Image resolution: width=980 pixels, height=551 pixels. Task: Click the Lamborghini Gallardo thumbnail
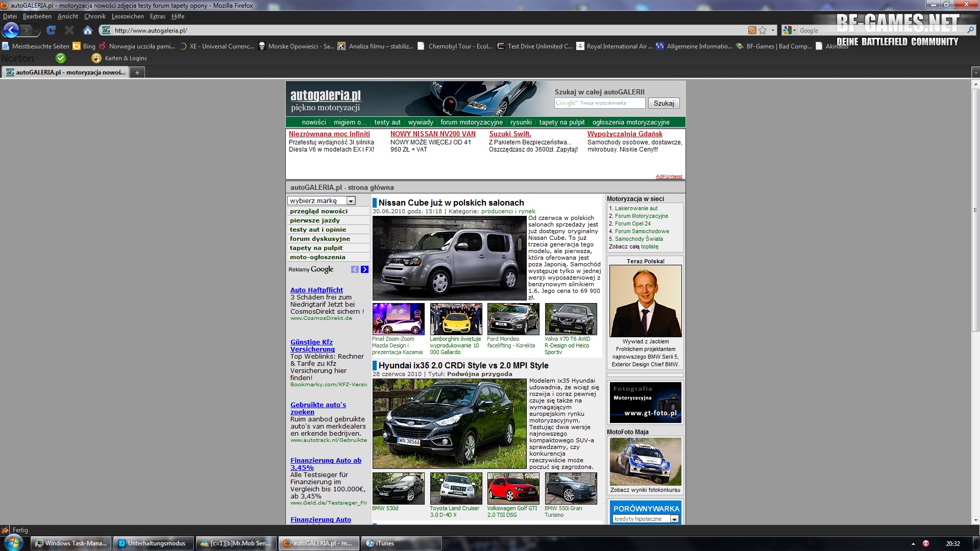(456, 319)
